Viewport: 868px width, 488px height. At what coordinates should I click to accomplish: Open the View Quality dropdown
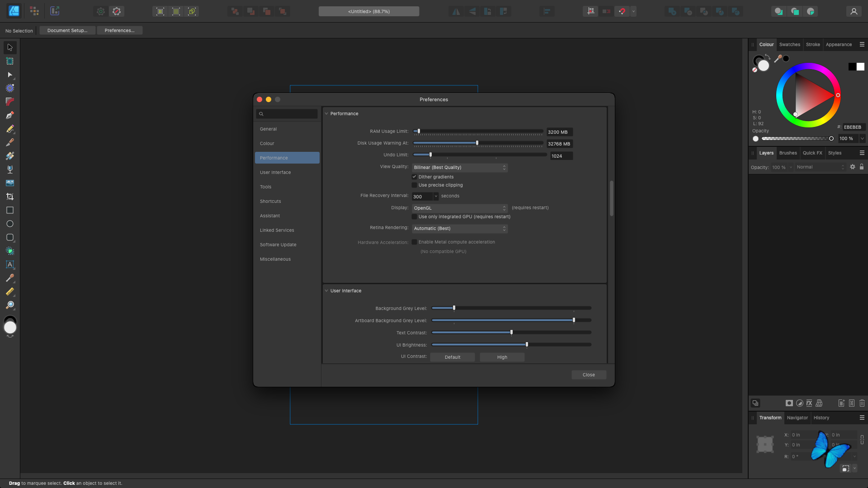460,168
